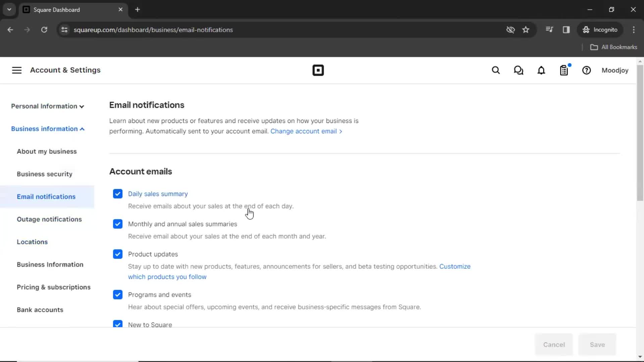
Task: Click Programs and events label
Action: [x=159, y=295]
